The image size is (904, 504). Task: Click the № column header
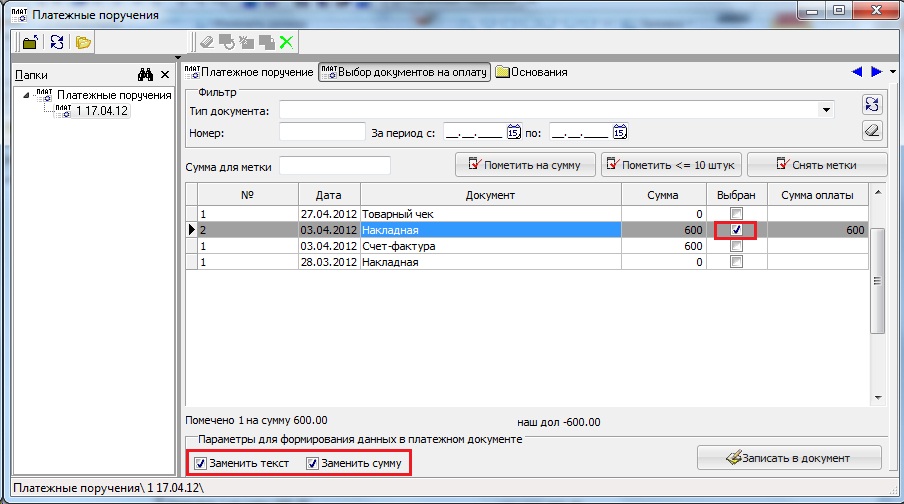[247, 195]
